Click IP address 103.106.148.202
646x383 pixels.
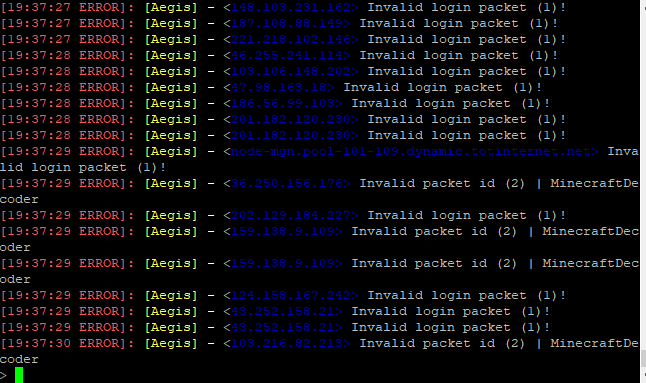tap(290, 71)
